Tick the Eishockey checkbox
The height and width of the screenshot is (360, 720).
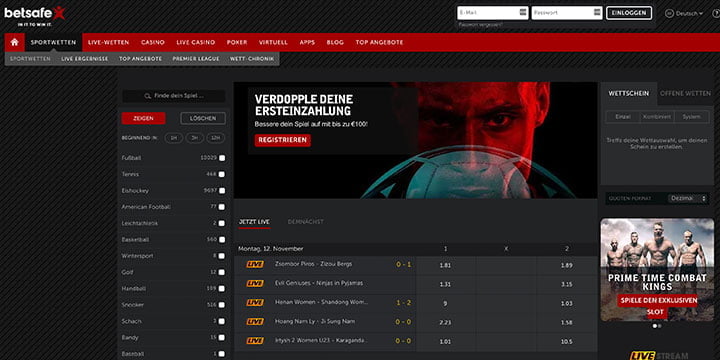(x=222, y=191)
